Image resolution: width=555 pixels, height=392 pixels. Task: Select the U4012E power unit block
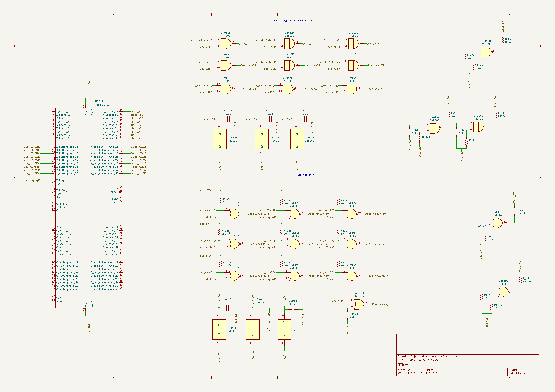220,139
